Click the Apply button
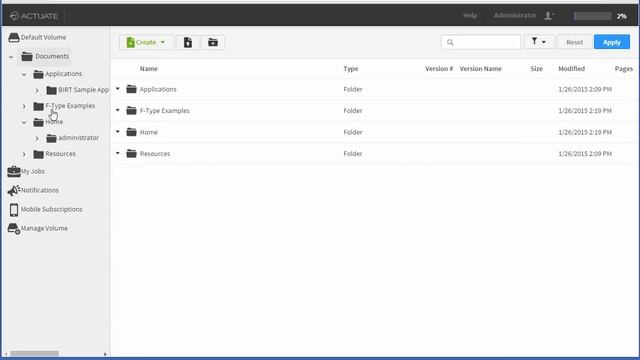Image resolution: width=640 pixels, height=360 pixels. coord(611,42)
